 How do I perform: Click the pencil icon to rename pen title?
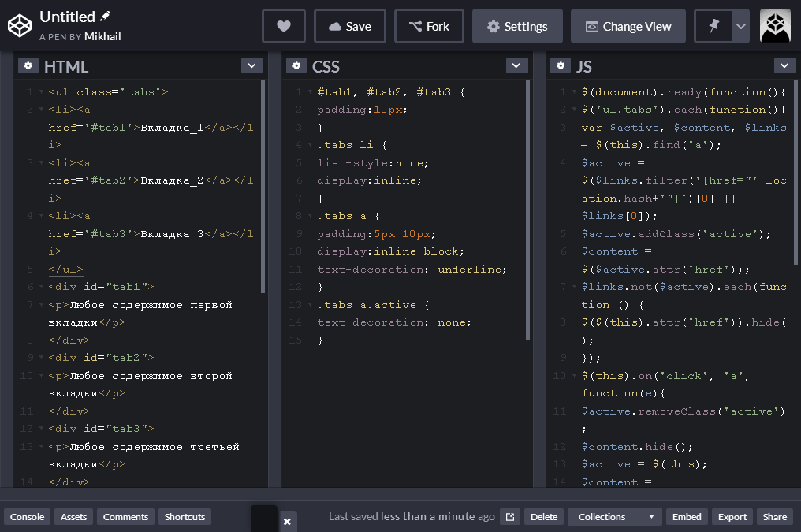[x=105, y=17]
